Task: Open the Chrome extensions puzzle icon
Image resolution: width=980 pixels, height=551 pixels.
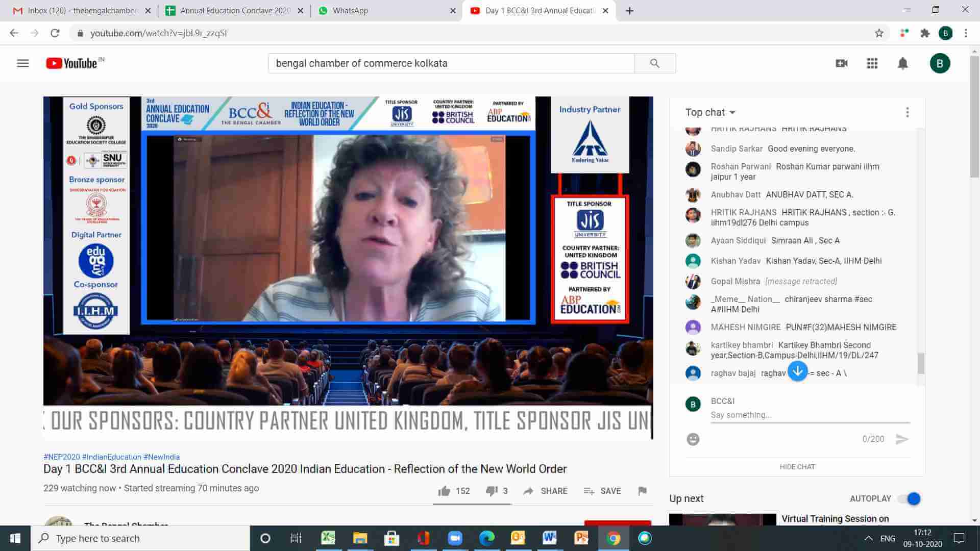Action: tap(925, 33)
